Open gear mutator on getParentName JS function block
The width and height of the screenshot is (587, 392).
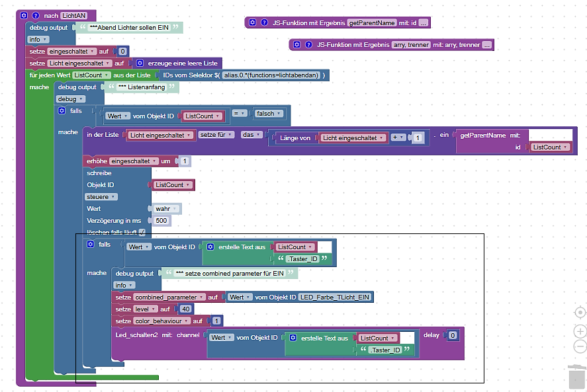coord(252,22)
